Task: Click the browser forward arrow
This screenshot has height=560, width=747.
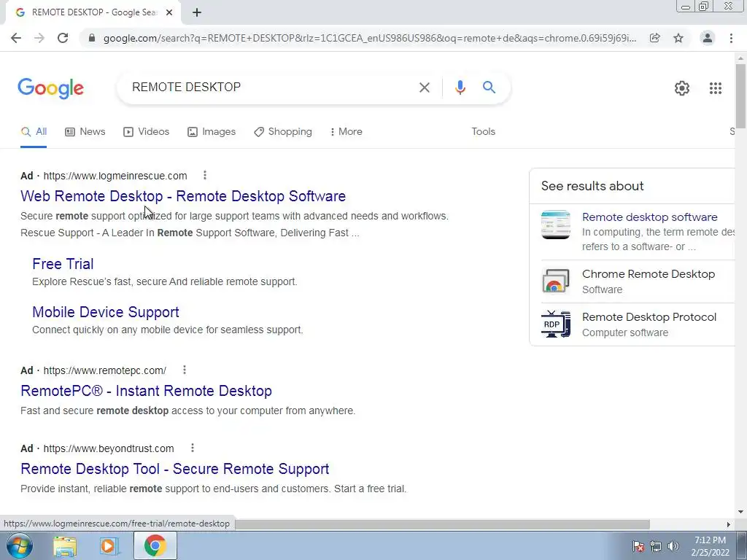Action: click(39, 38)
